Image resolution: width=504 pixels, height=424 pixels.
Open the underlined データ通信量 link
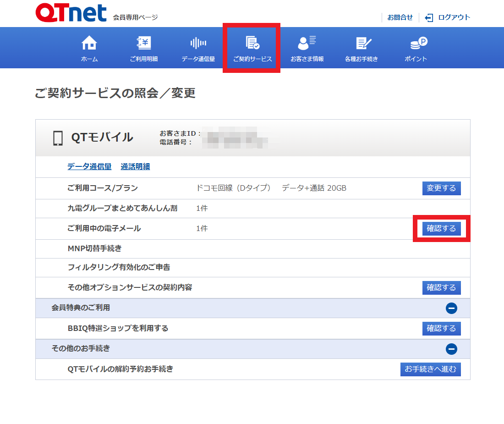coord(89,166)
